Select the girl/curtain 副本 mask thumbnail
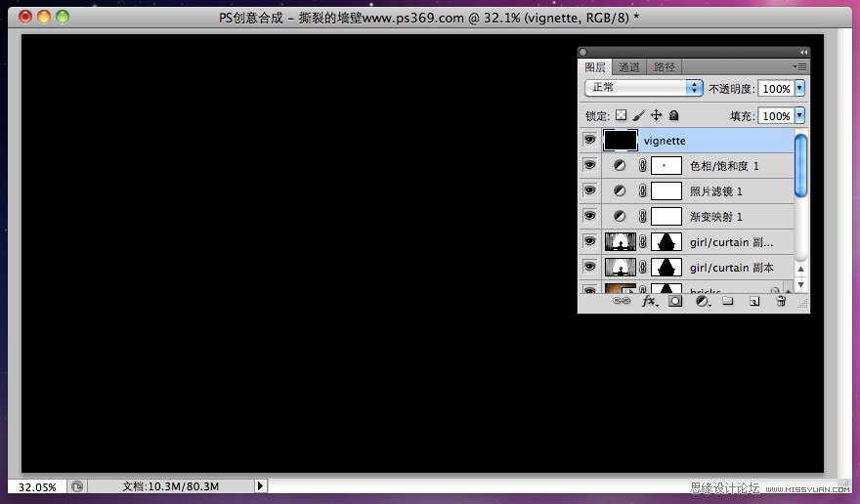 tap(666, 267)
